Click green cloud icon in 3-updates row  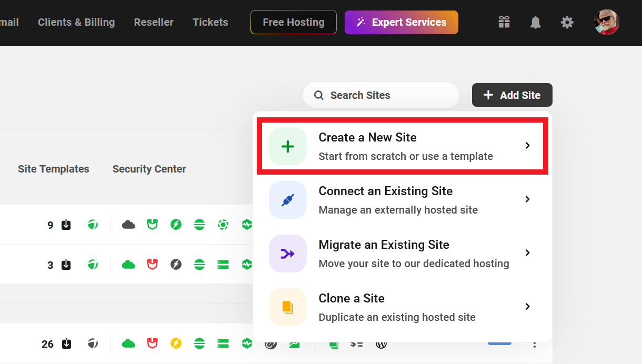tap(128, 265)
